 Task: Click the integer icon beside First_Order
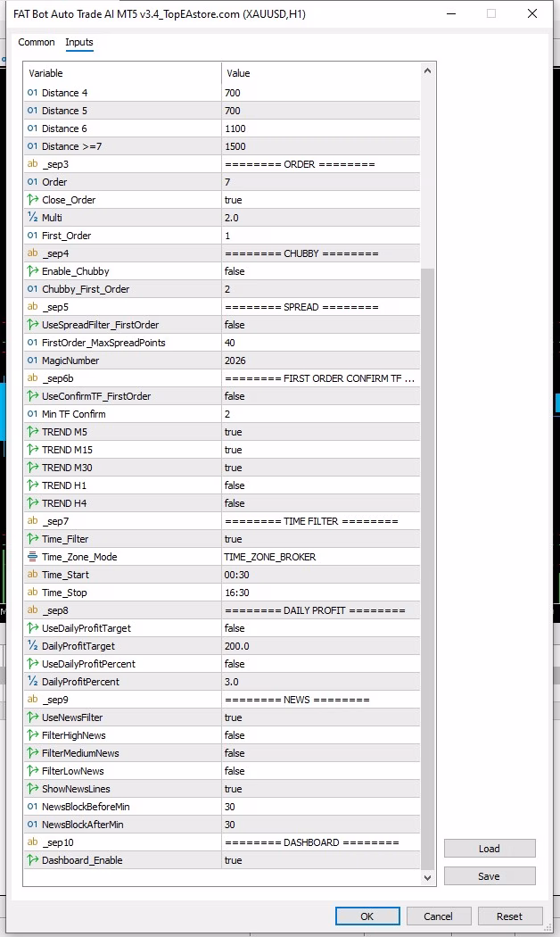tap(32, 236)
